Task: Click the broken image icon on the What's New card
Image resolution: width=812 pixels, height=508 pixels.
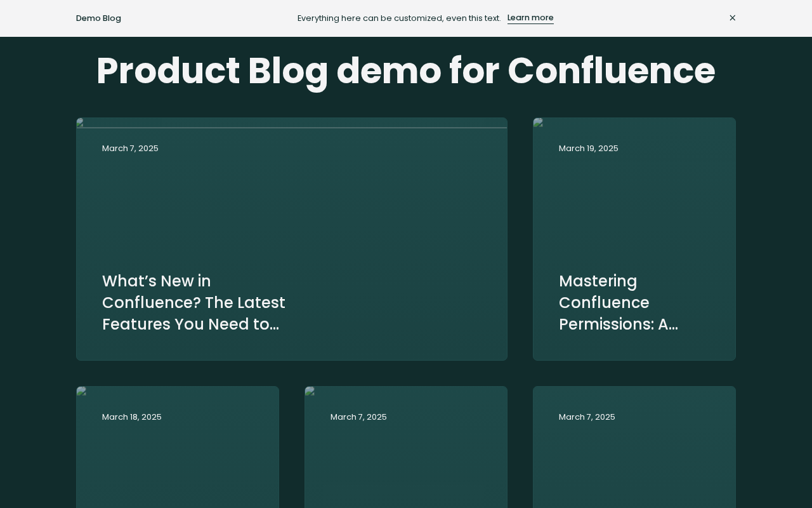Action: 81,123
